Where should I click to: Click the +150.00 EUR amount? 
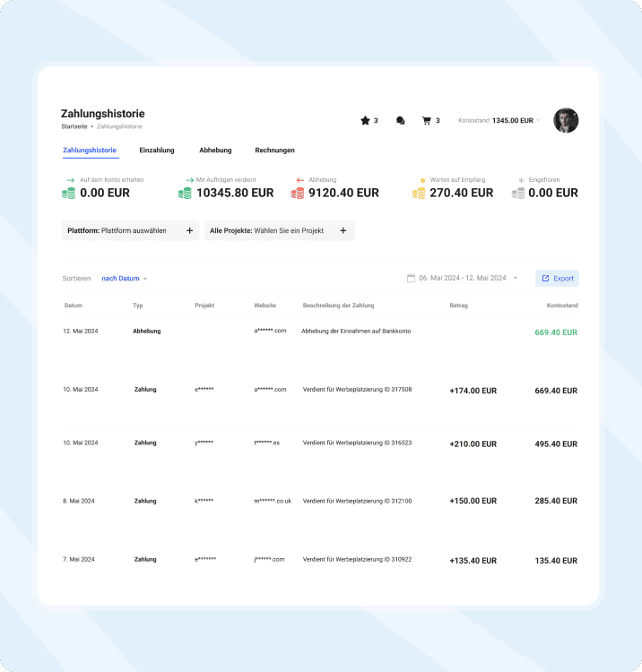point(473,501)
